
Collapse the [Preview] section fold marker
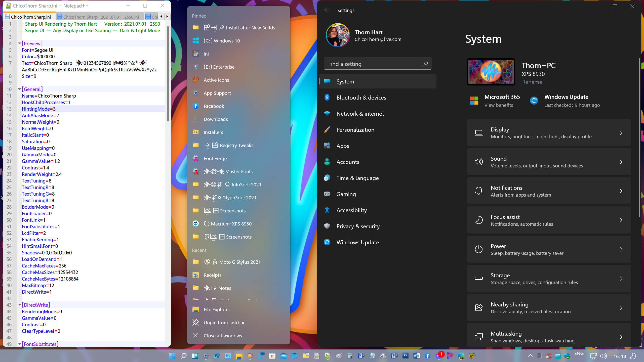tap(20, 43)
